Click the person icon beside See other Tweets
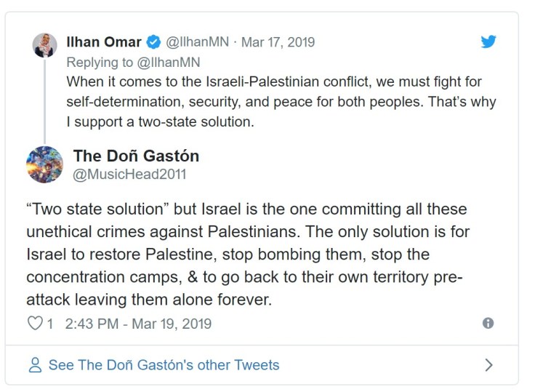This screenshot has width=535, height=392. click(35, 365)
